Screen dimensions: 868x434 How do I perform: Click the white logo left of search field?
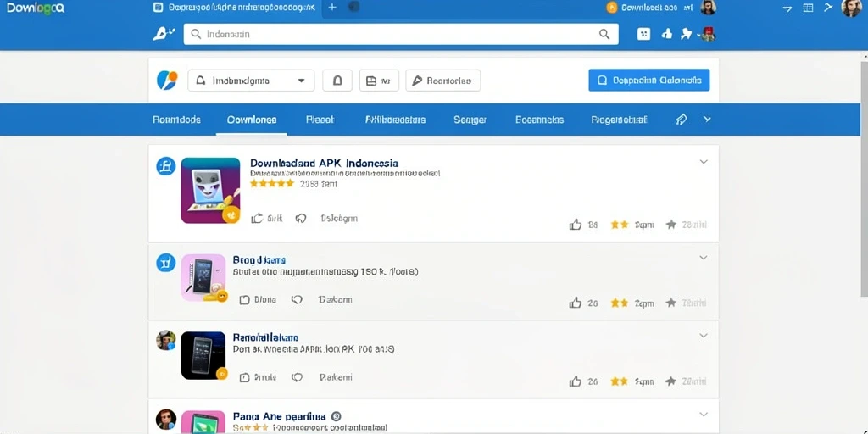(164, 34)
